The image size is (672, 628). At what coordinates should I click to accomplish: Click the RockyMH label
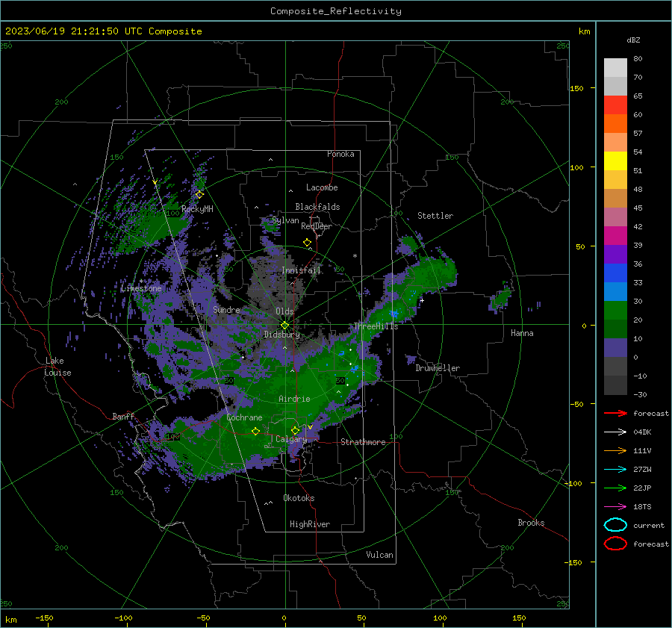pyautogui.click(x=197, y=209)
